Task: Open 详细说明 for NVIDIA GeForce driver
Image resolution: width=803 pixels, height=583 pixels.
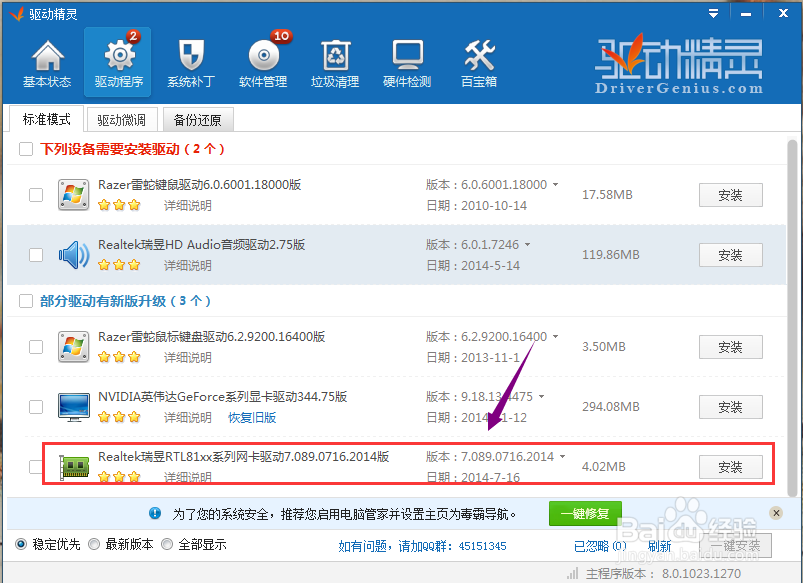Action: pos(187,418)
